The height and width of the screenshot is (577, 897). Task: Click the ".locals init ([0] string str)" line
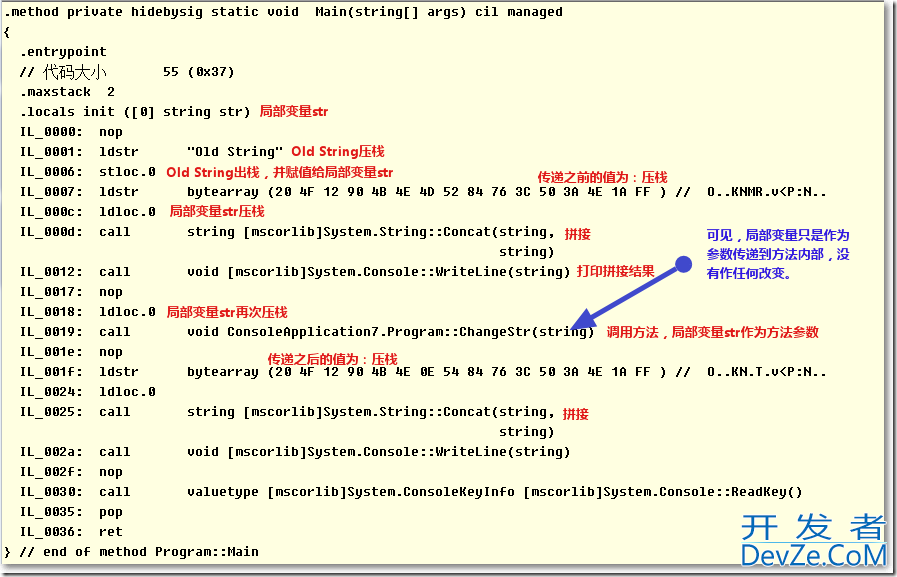[x=135, y=112]
